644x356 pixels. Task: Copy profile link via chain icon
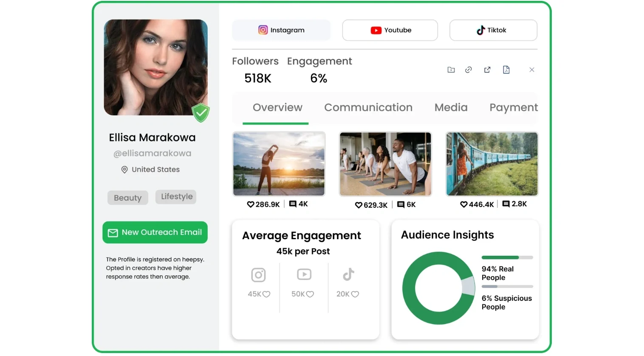pos(469,70)
